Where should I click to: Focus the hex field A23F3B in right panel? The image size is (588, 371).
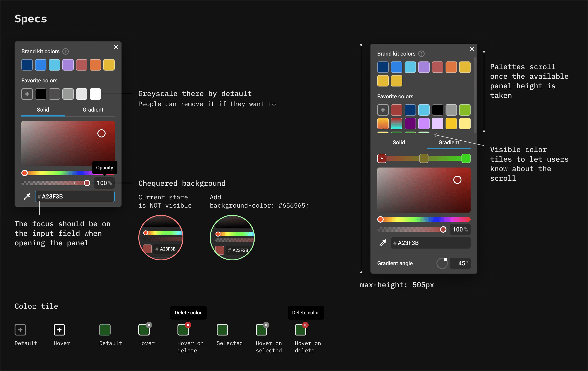[x=431, y=243]
